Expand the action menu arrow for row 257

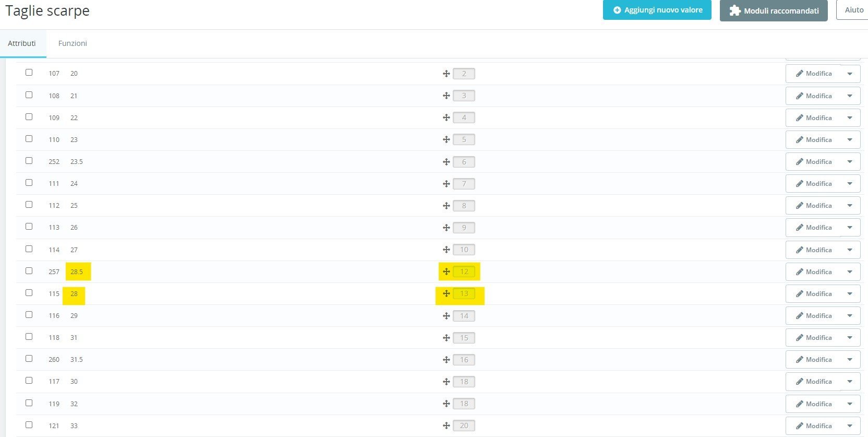pos(850,271)
